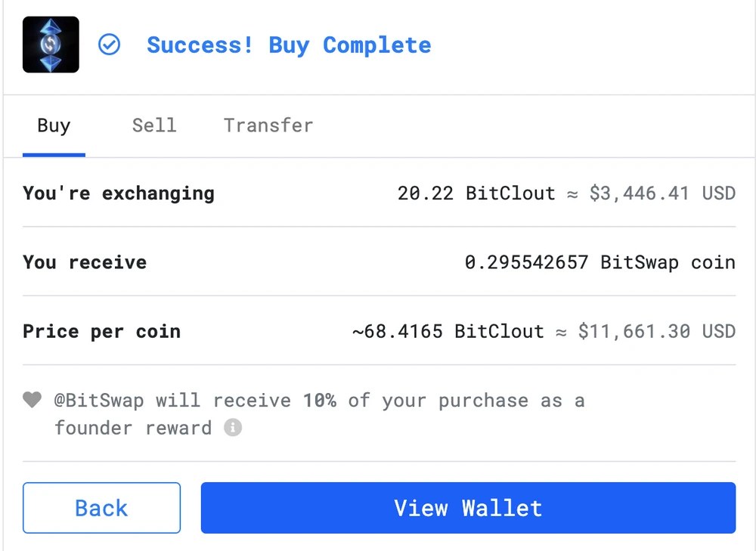Switch to the Transfer tab

pos(268,125)
